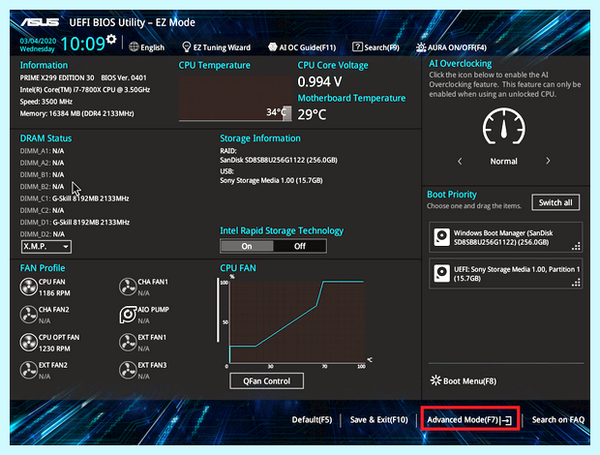This screenshot has width=600, height=455.
Task: Open QFan Control
Action: [x=267, y=381]
